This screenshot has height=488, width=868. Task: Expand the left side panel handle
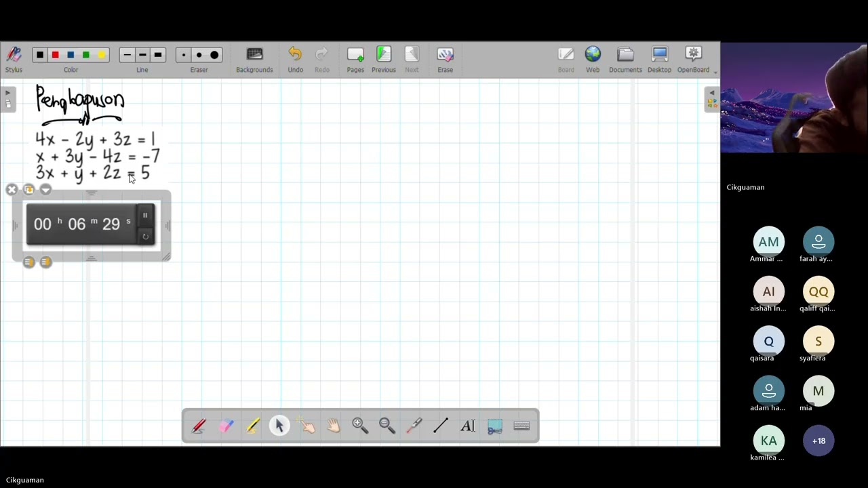[x=7, y=98]
